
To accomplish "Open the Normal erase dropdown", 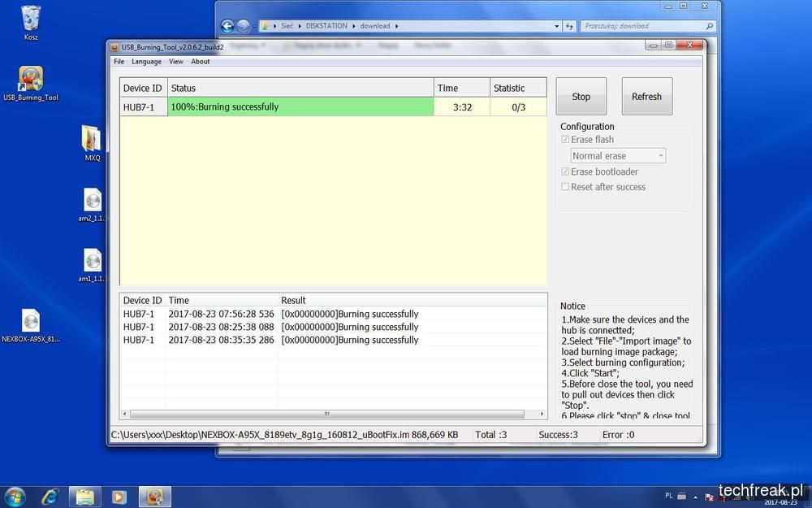I will (x=618, y=155).
